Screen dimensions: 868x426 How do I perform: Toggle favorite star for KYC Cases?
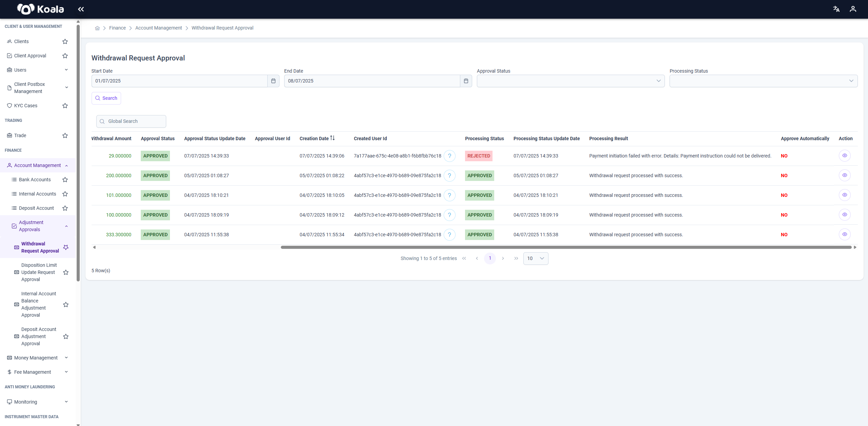[65, 106]
